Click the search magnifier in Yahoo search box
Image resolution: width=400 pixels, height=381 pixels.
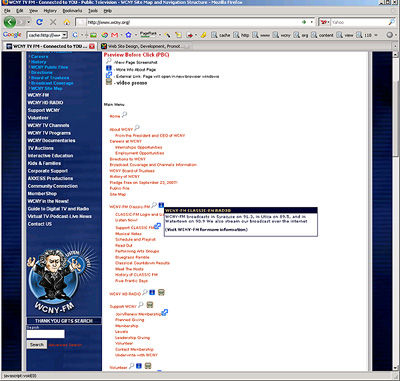391,22
